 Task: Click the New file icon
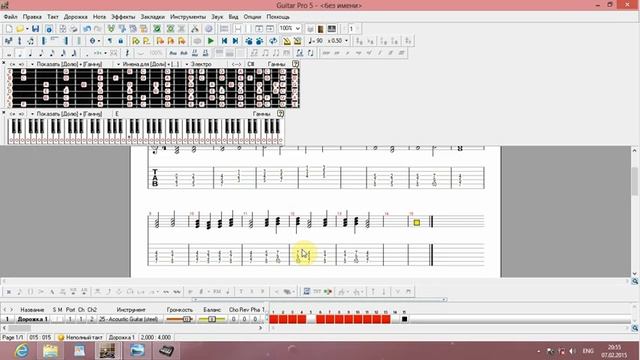[9, 29]
